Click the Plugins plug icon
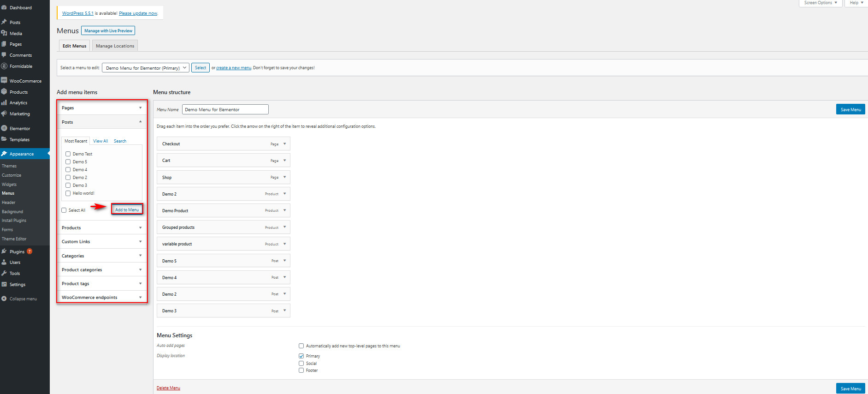The height and width of the screenshot is (394, 868). pyautogui.click(x=4, y=251)
